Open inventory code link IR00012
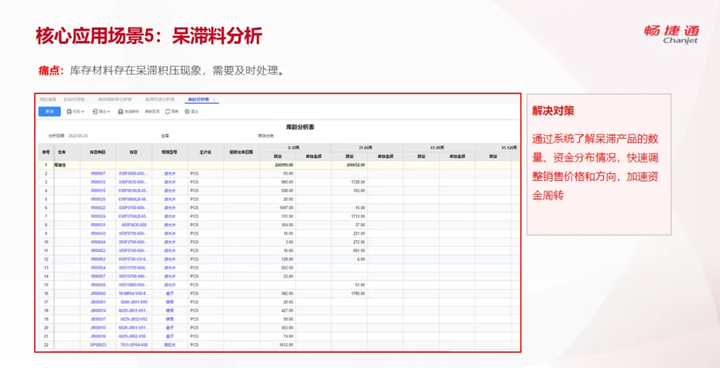This screenshot has width=720, height=368. click(x=98, y=182)
